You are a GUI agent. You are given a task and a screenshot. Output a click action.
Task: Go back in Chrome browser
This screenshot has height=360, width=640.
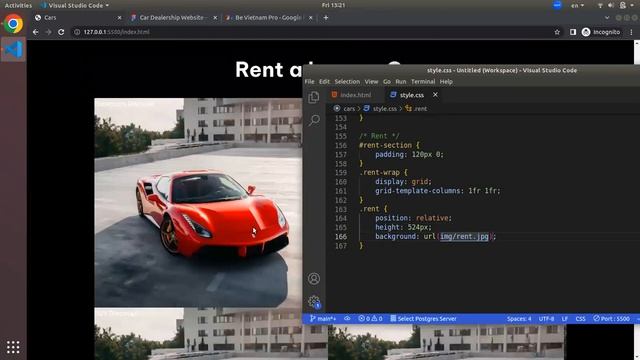click(x=36, y=32)
